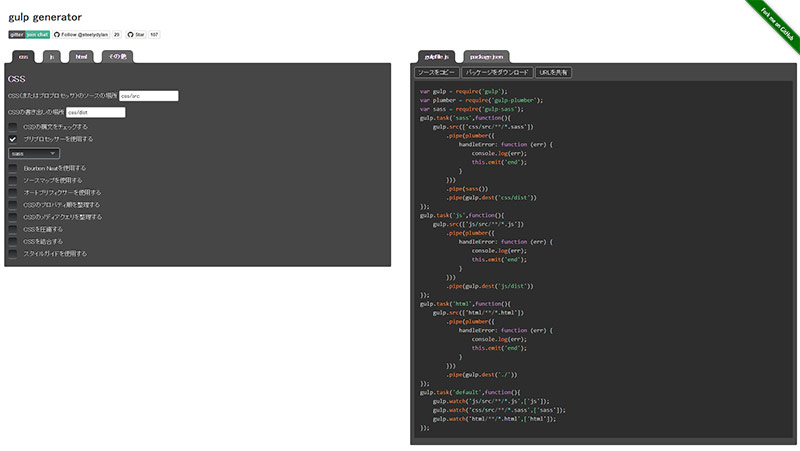
Task: Enable CSSの構文をチェックする checkbox
Action: (x=13, y=127)
